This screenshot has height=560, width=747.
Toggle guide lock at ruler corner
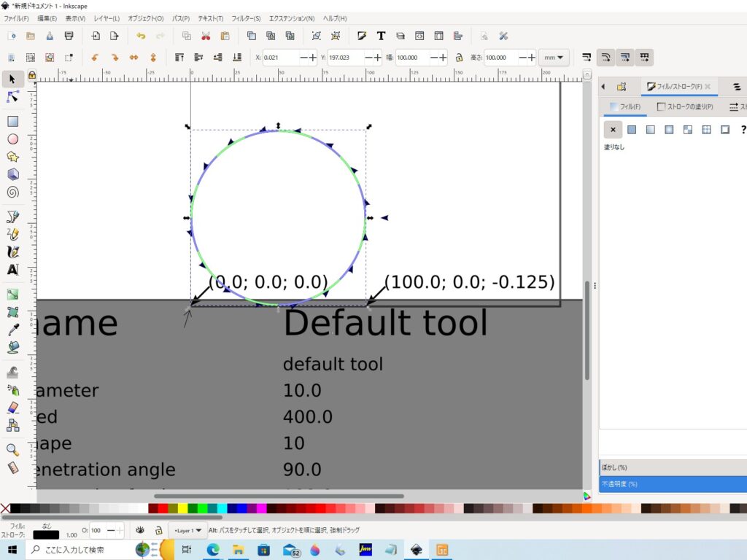(x=32, y=75)
